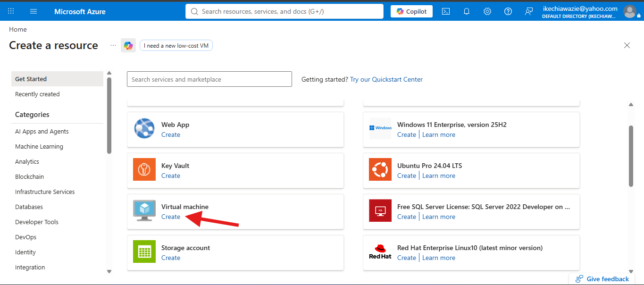
Task: Click the user account avatar
Action: (629, 11)
